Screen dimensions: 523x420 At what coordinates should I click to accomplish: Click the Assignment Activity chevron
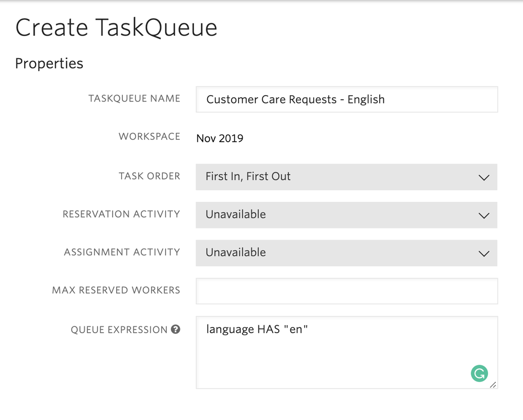[x=483, y=253]
